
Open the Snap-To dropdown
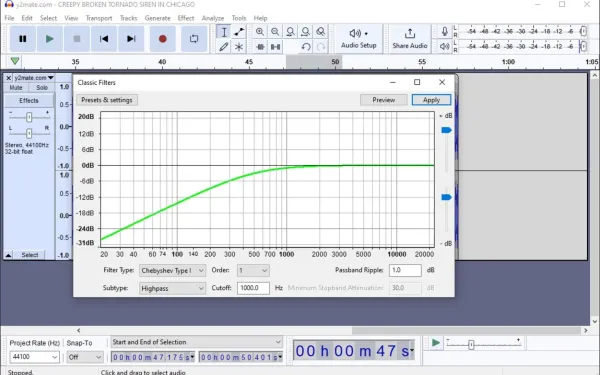(x=84, y=357)
